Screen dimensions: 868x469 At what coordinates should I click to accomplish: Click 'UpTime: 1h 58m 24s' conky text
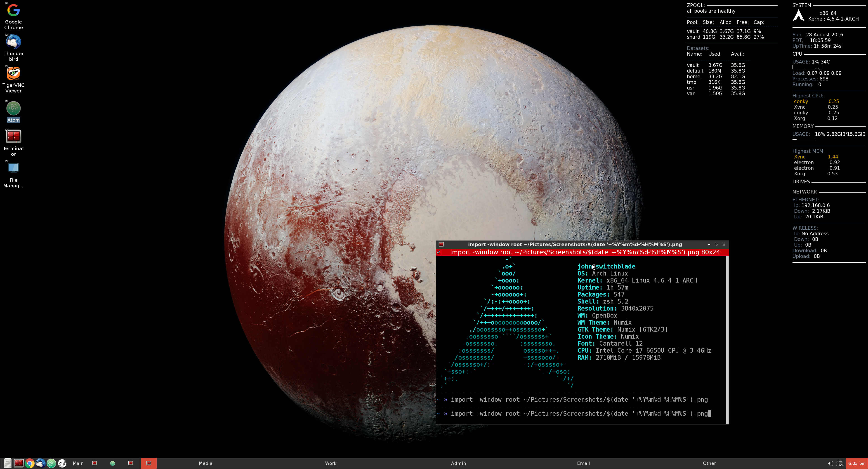tap(817, 46)
